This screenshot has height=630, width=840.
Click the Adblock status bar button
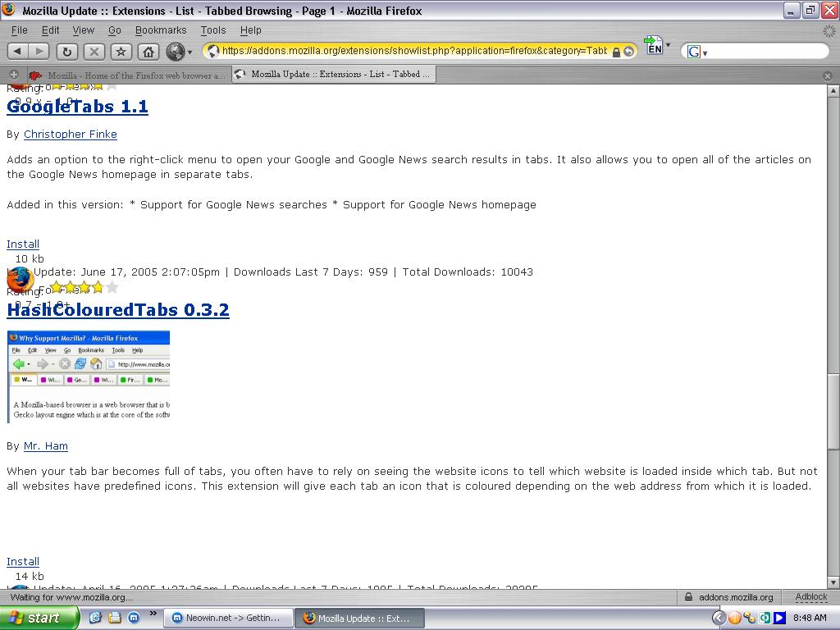click(810, 597)
